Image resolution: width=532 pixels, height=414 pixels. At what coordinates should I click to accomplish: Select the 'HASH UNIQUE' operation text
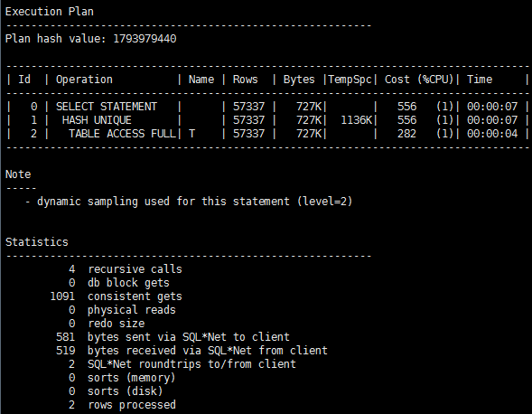[x=97, y=120]
